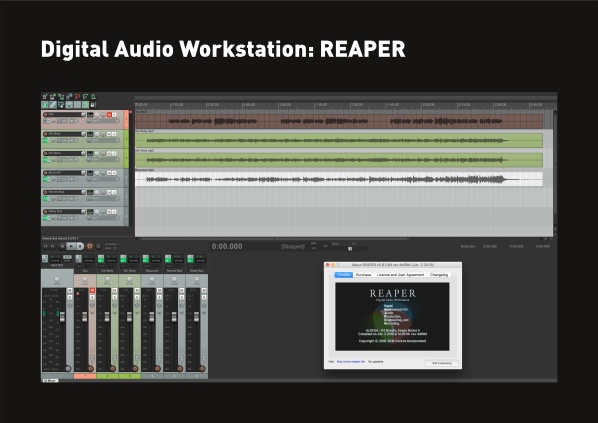
Task: Open the Input dropdown on mixer strip 4
Action: tap(151, 266)
